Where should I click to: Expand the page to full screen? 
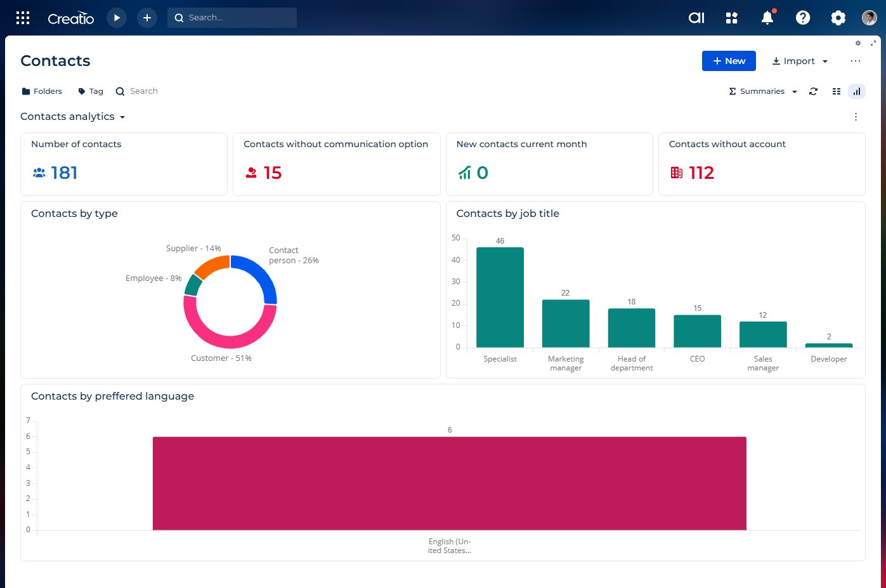click(873, 43)
